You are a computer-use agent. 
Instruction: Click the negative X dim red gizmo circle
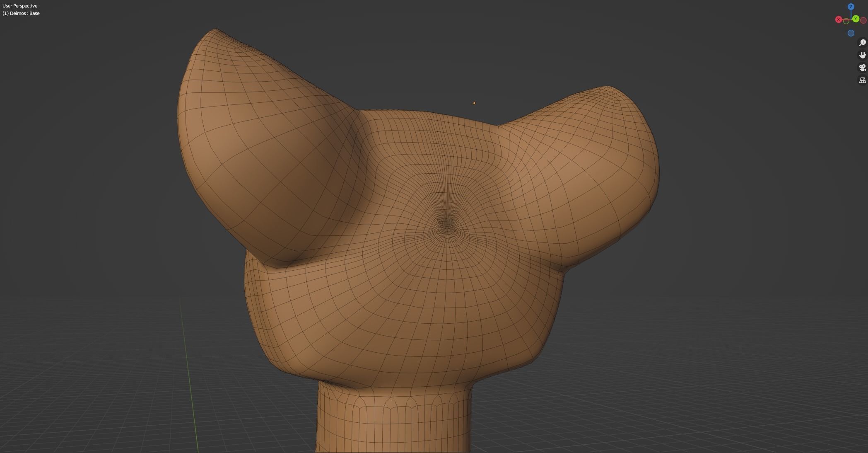pyautogui.click(x=863, y=20)
